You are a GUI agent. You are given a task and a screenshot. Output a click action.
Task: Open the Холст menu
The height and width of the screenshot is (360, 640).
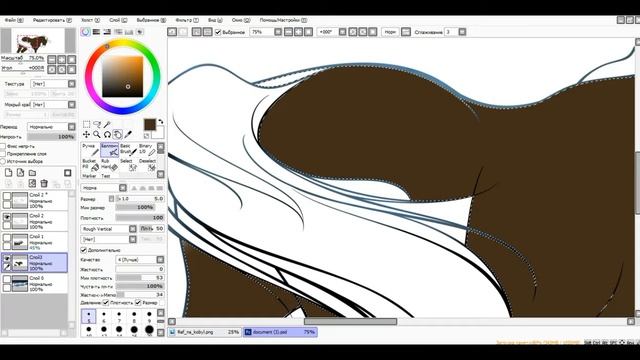(x=90, y=20)
